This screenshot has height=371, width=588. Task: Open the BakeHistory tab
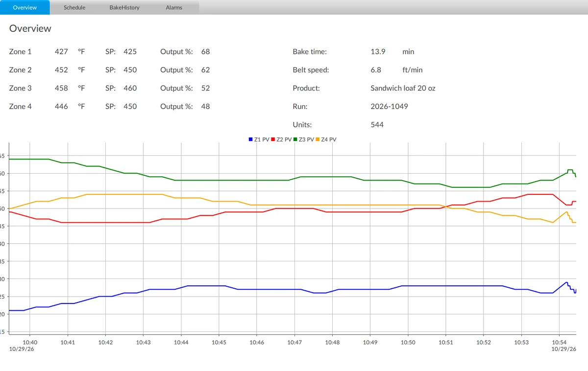[x=124, y=7]
